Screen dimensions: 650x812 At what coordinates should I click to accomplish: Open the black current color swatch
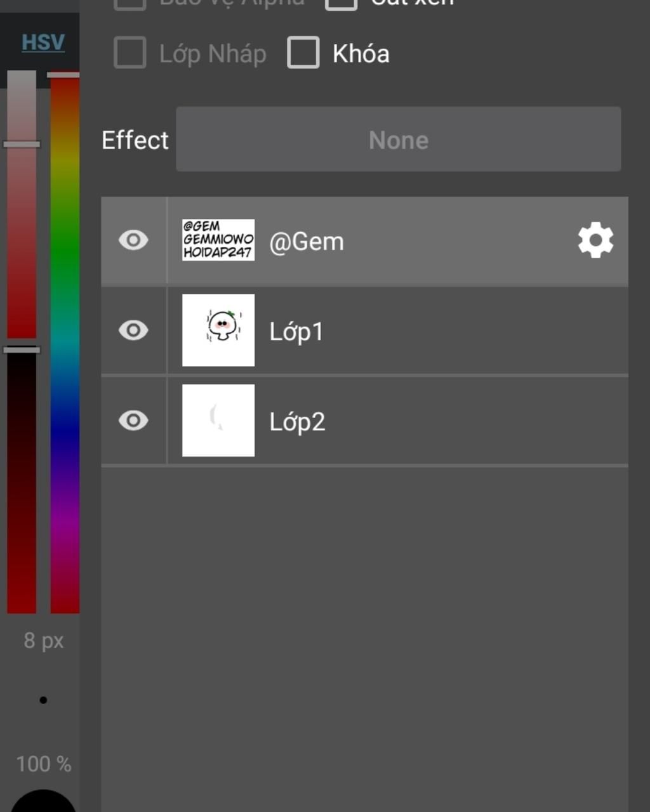[43, 802]
